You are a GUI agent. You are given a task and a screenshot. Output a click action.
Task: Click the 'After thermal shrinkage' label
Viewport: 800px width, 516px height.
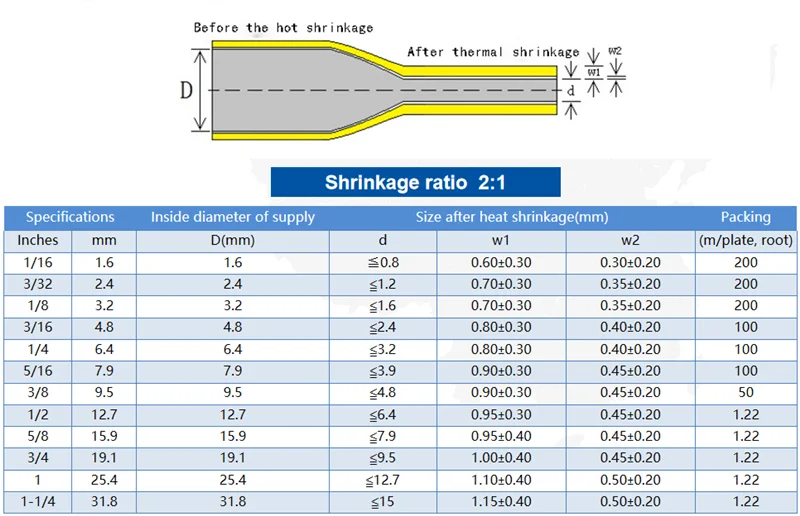click(x=493, y=52)
